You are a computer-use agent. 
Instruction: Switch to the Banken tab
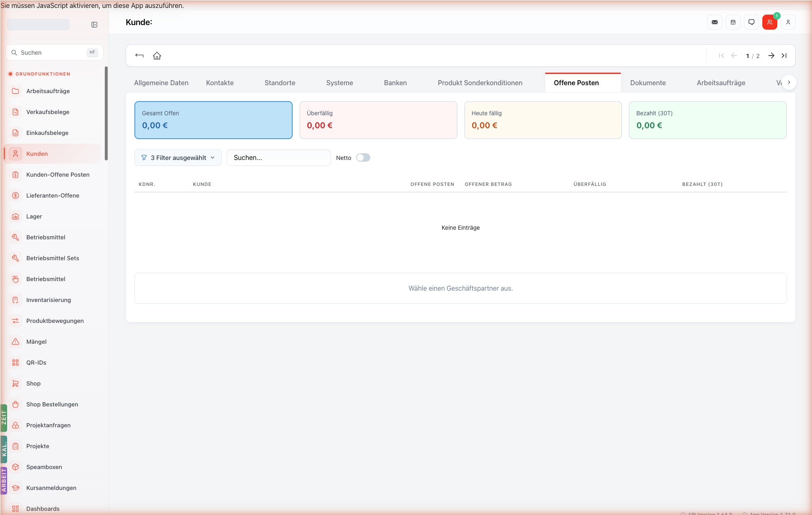[x=395, y=83]
